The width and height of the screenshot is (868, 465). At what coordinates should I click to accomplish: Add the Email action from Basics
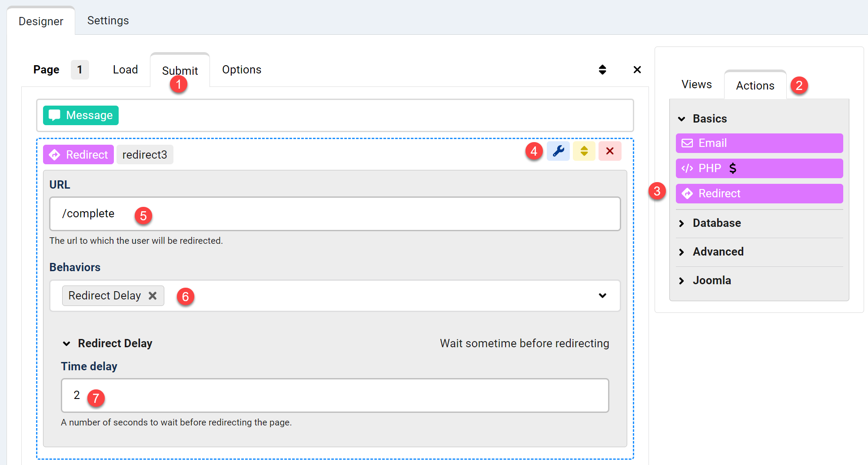pyautogui.click(x=759, y=143)
